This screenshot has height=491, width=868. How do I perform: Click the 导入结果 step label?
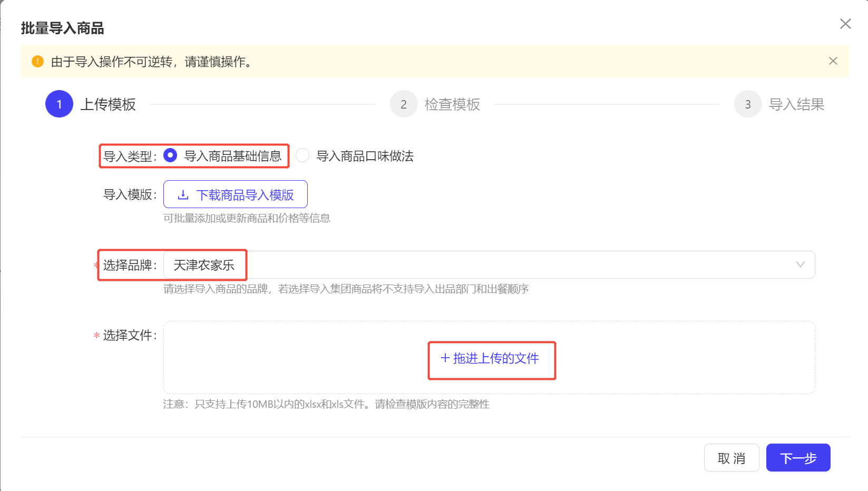pos(797,104)
